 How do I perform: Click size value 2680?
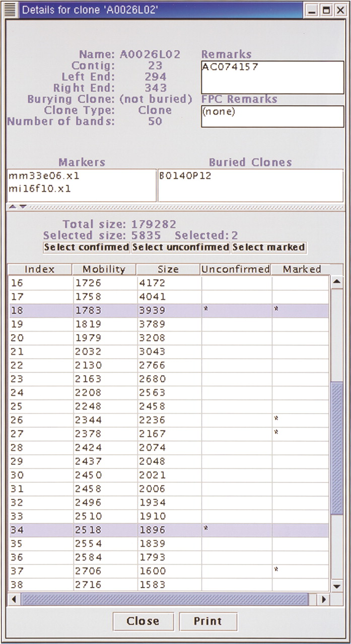click(x=152, y=379)
